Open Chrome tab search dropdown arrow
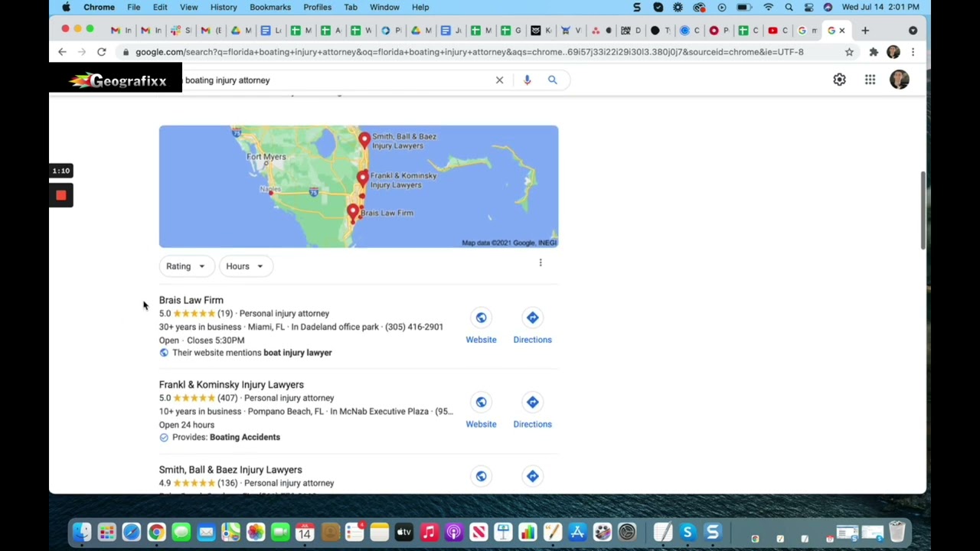 point(913,31)
